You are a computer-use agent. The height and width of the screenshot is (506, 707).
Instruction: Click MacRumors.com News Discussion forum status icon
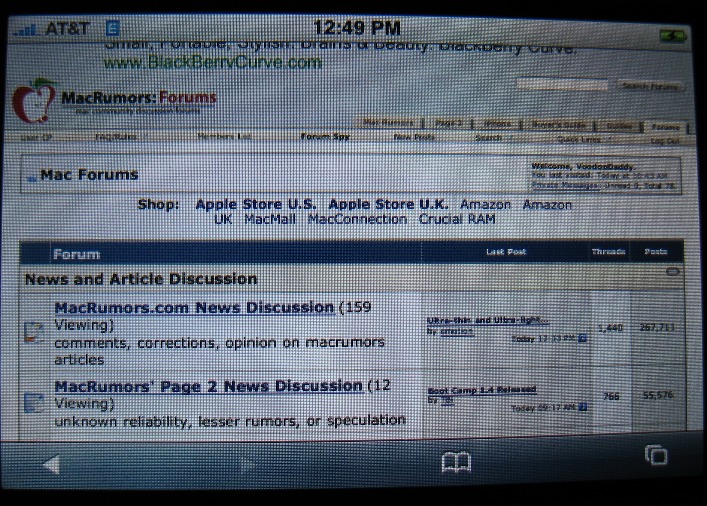pyautogui.click(x=34, y=332)
